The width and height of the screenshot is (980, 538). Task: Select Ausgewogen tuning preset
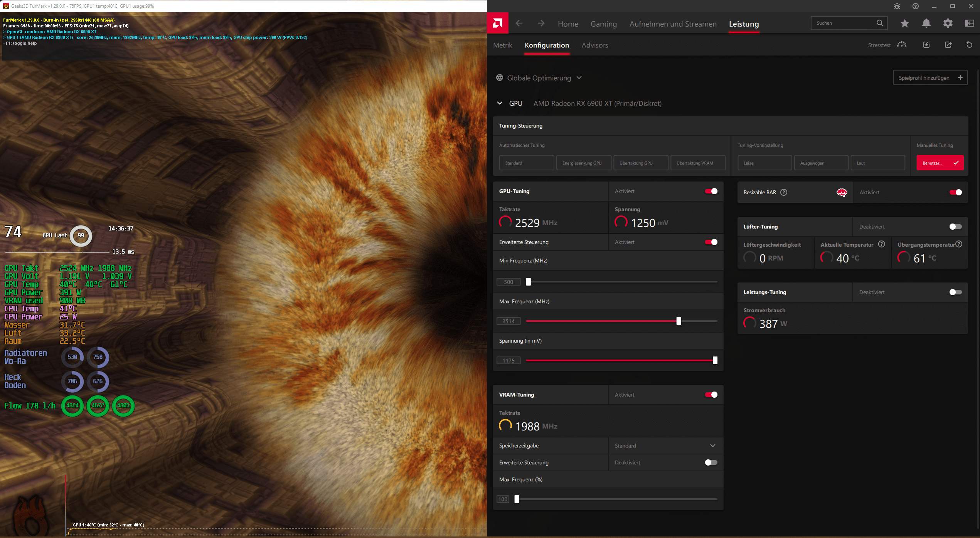click(821, 163)
